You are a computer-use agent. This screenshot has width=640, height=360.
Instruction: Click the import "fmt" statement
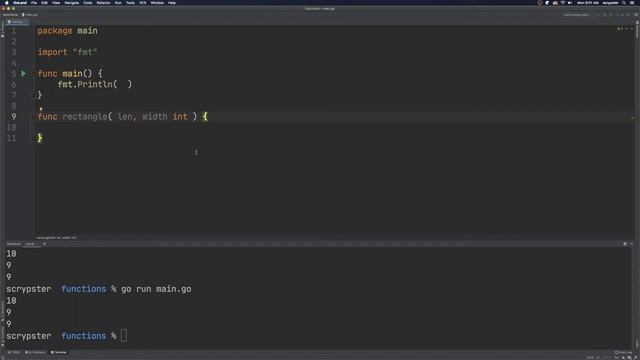(x=67, y=52)
